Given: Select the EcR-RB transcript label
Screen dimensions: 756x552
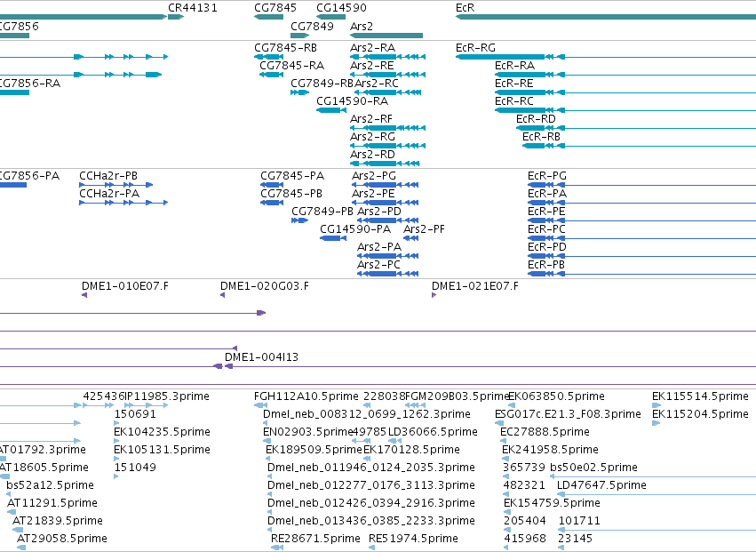Looking at the screenshot, I should [541, 137].
